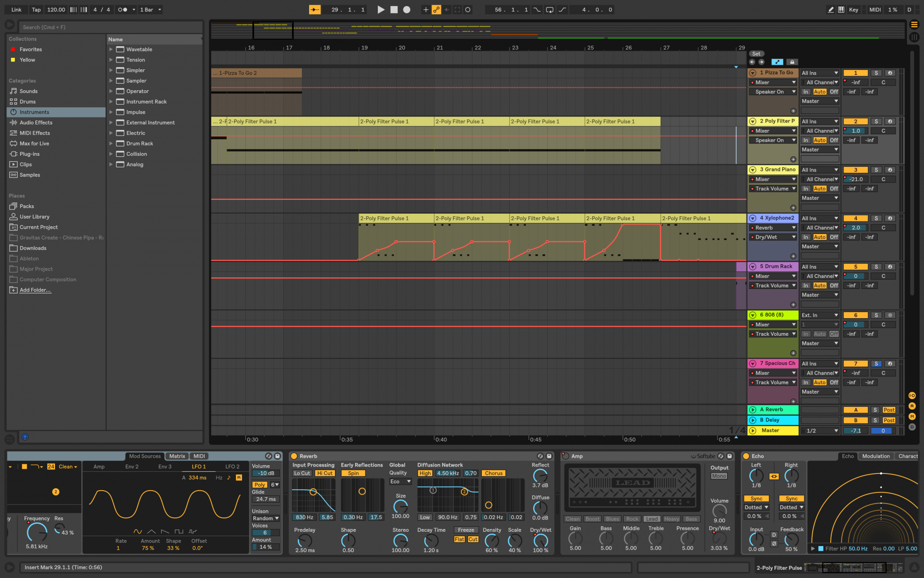Open Master output 1/2 dropdown
Viewport: 924px width, 578px height.
tap(820, 431)
